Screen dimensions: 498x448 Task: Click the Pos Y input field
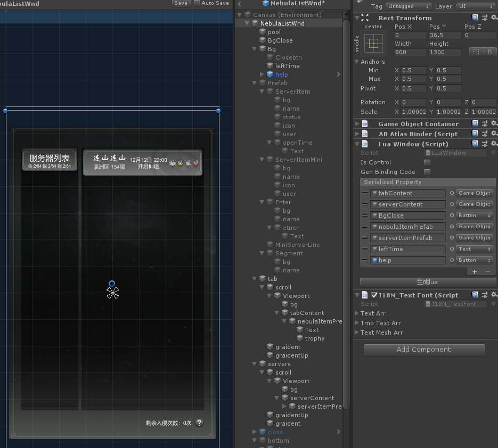click(x=445, y=35)
